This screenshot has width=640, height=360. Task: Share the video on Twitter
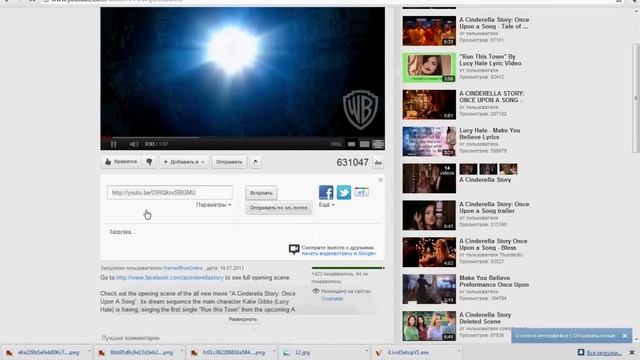coord(344,192)
